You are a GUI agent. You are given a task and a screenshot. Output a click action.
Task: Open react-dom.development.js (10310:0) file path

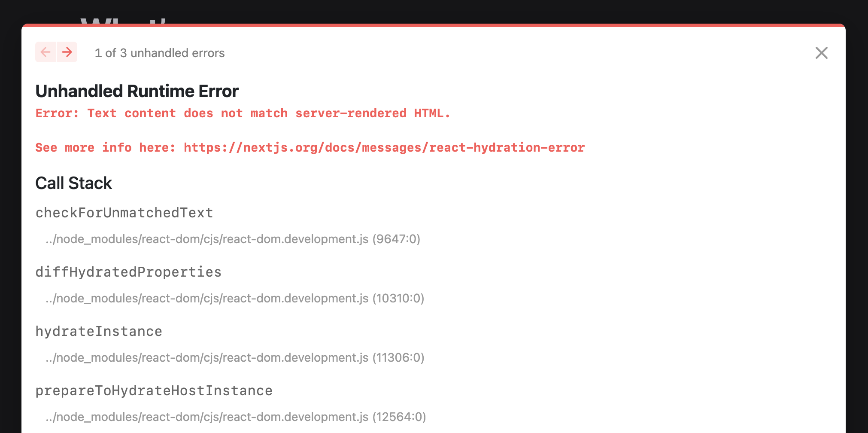click(x=235, y=298)
